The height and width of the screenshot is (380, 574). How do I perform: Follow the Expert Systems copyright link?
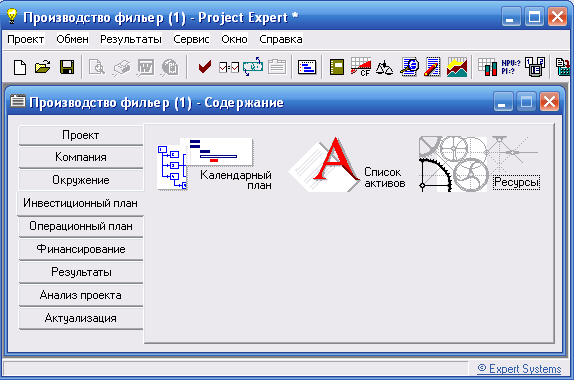point(519,369)
